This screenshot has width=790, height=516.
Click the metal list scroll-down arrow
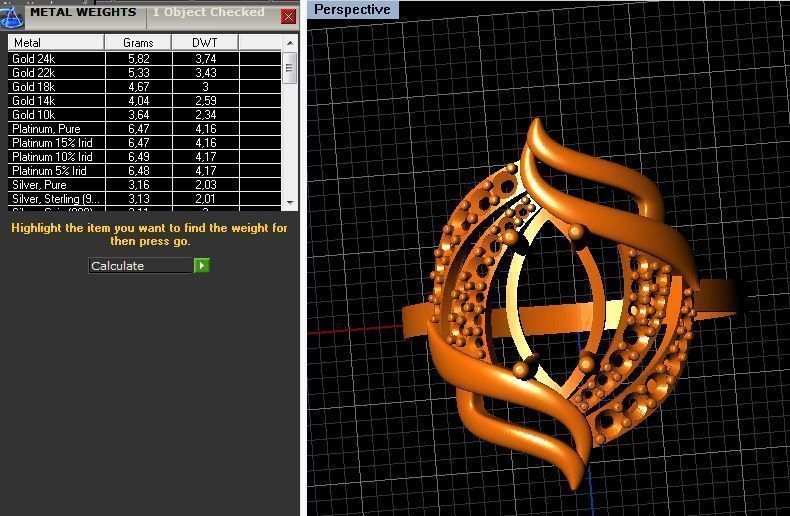click(x=290, y=203)
